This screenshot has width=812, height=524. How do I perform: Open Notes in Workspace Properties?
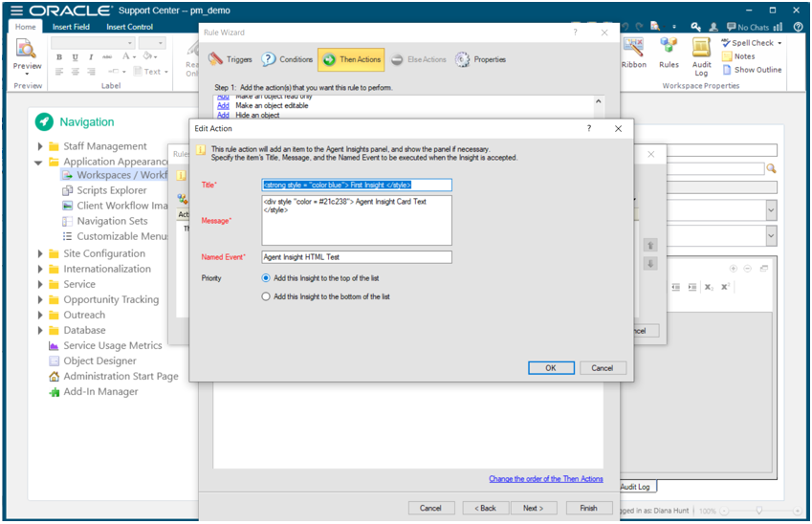(x=739, y=56)
